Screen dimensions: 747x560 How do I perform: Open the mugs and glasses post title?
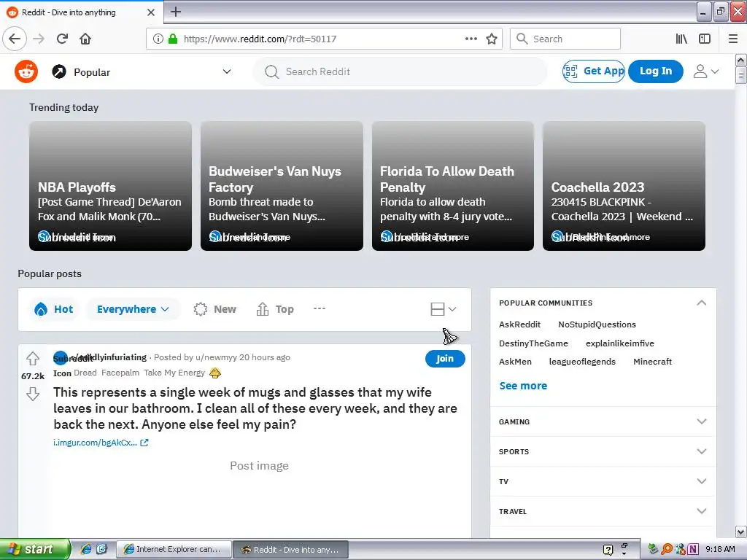click(255, 408)
